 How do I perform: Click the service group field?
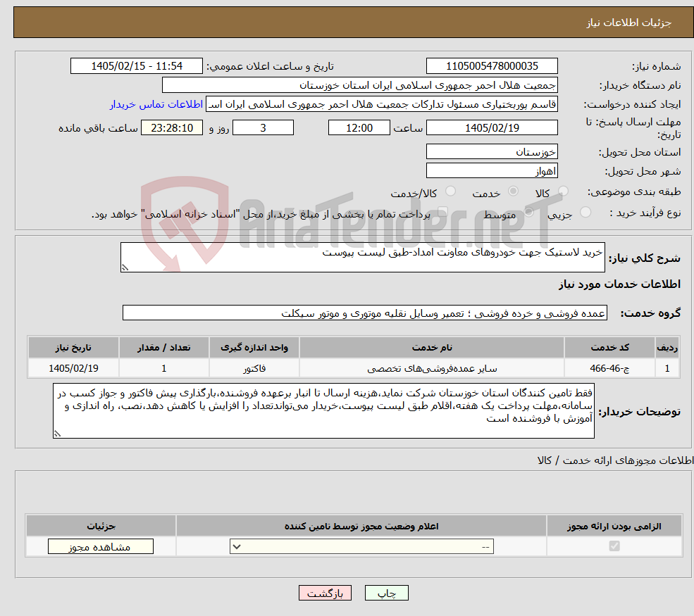coord(365,313)
